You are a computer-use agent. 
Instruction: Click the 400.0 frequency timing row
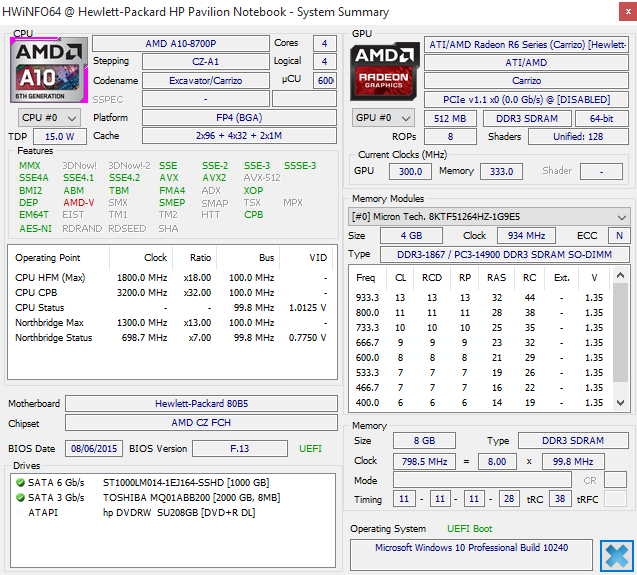pyautogui.click(x=481, y=403)
